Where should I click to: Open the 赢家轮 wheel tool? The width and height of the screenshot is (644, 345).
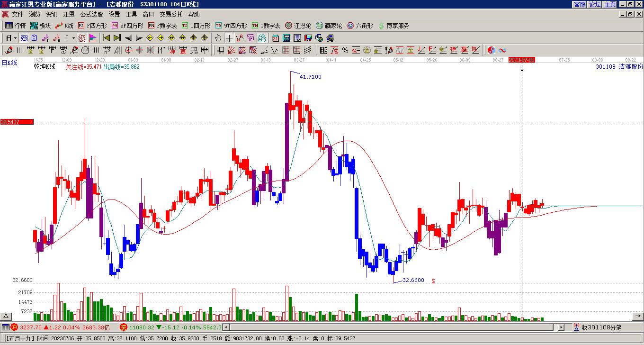point(329,26)
